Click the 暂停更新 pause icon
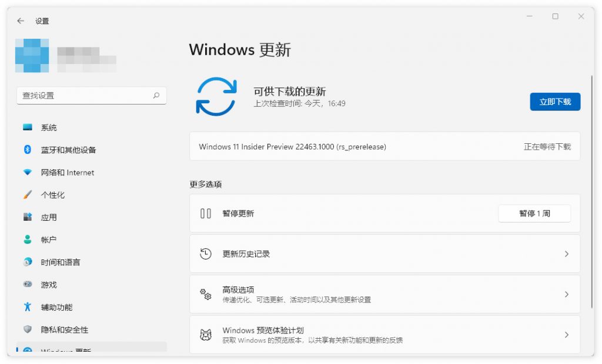This screenshot has height=364, width=602. 205,213
